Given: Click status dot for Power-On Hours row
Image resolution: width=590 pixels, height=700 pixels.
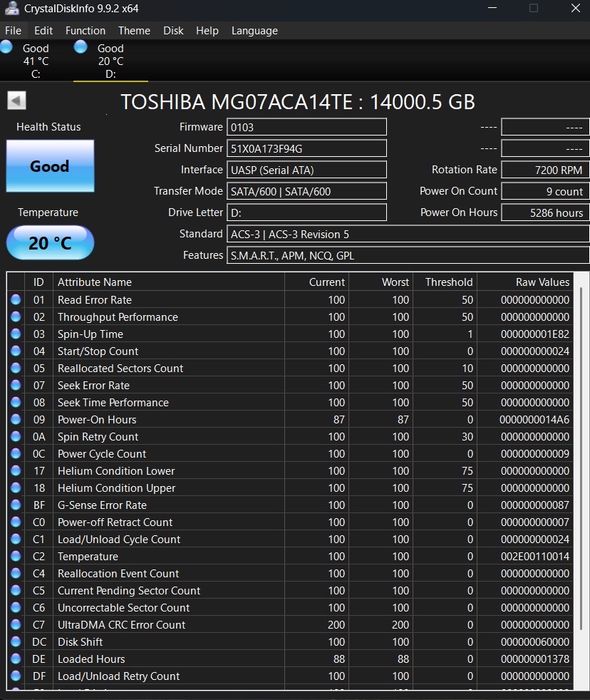Looking at the screenshot, I should 16,419.
